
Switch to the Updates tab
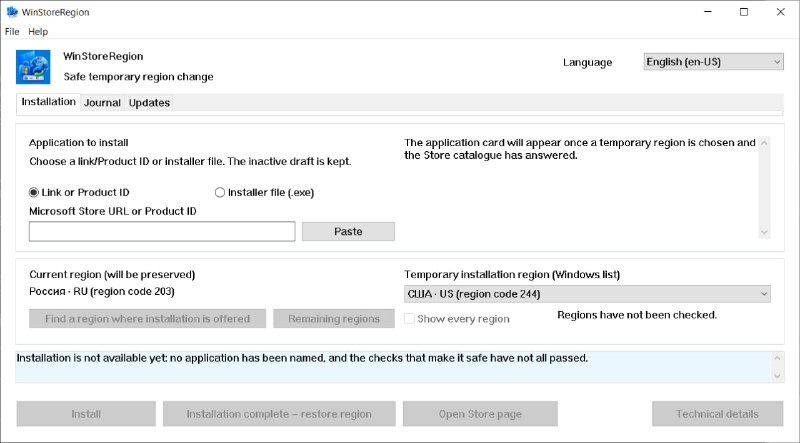[x=149, y=103]
